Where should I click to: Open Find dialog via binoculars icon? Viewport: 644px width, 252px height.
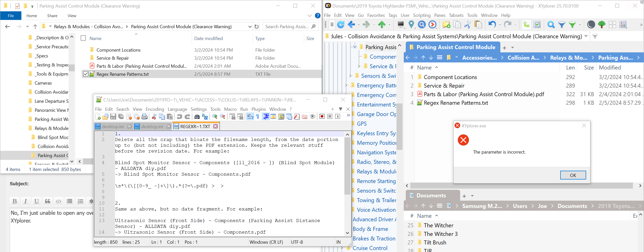197,116
